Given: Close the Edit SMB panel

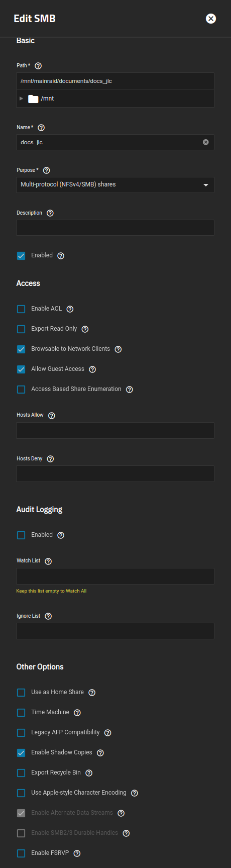Looking at the screenshot, I should click(x=211, y=19).
